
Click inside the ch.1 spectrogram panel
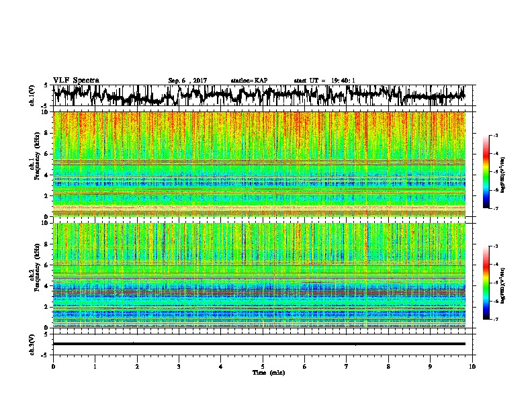259,164
